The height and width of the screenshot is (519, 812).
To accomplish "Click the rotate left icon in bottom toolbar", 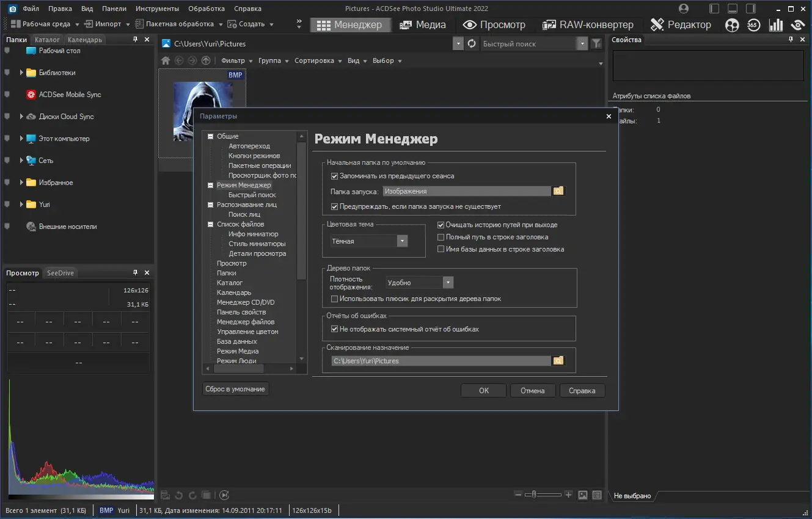I will coord(179,495).
